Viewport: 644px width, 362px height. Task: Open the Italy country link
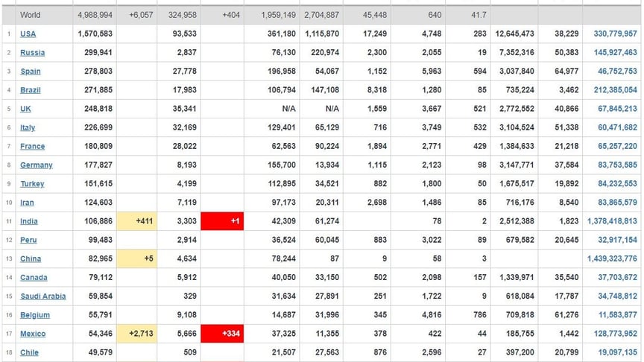28,128
